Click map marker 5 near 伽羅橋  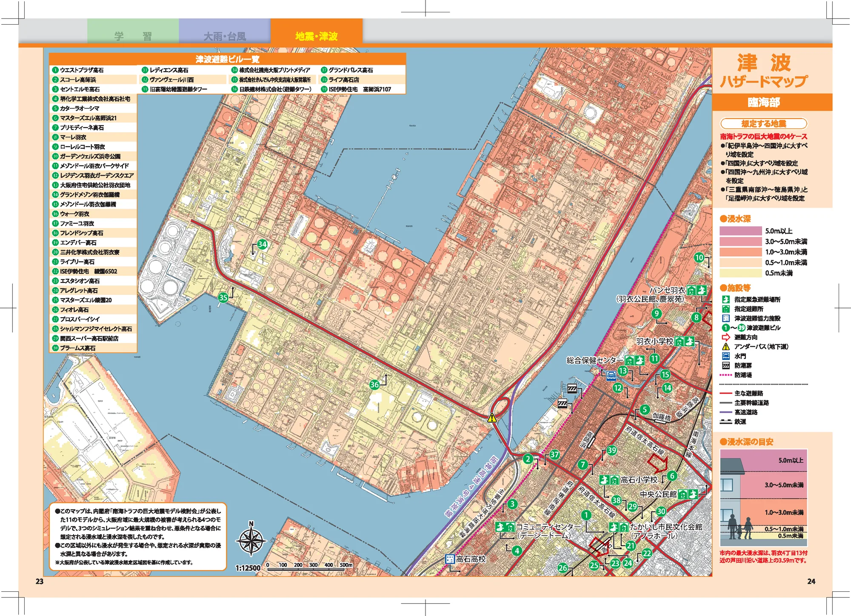pos(645,409)
